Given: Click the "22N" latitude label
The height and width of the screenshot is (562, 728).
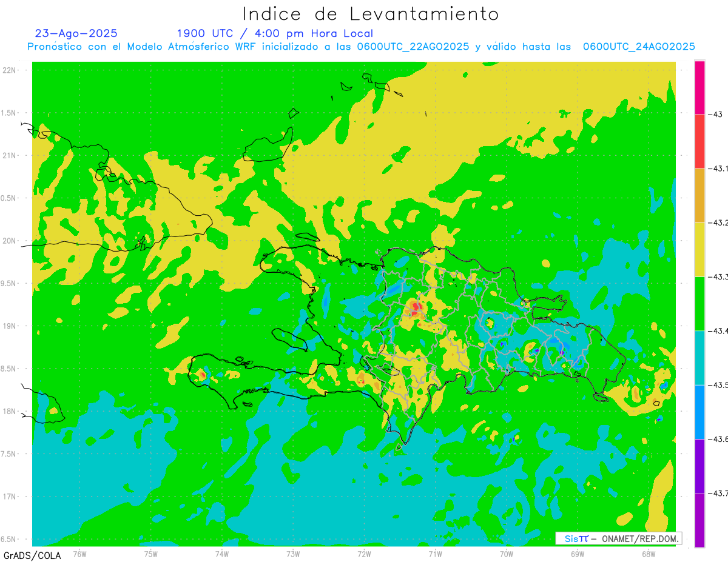Looking at the screenshot, I should 10,70.
